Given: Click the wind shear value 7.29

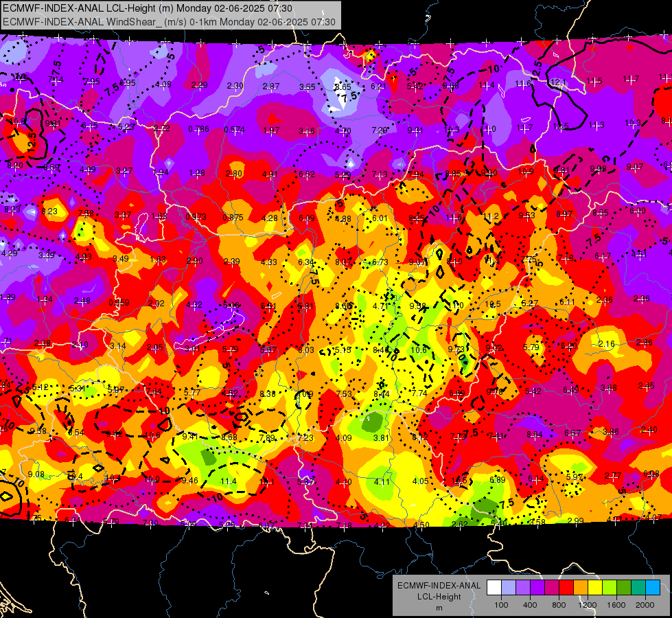Looking at the screenshot, I should point(380,130).
